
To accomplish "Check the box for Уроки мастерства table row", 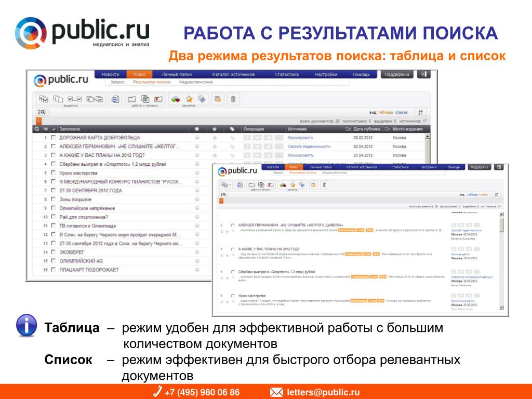I will click(53, 172).
